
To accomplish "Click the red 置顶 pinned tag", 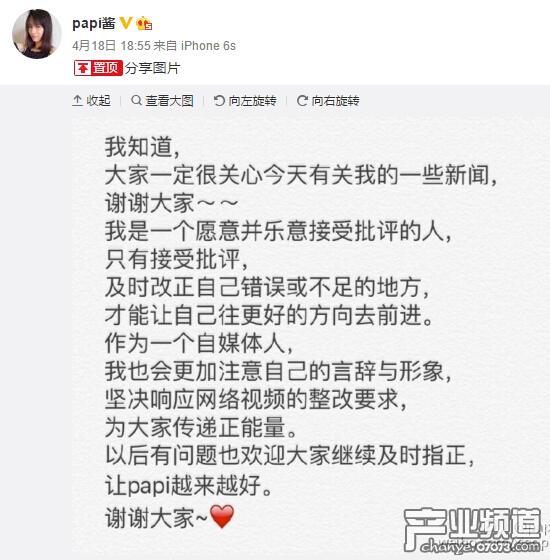I will (98, 68).
